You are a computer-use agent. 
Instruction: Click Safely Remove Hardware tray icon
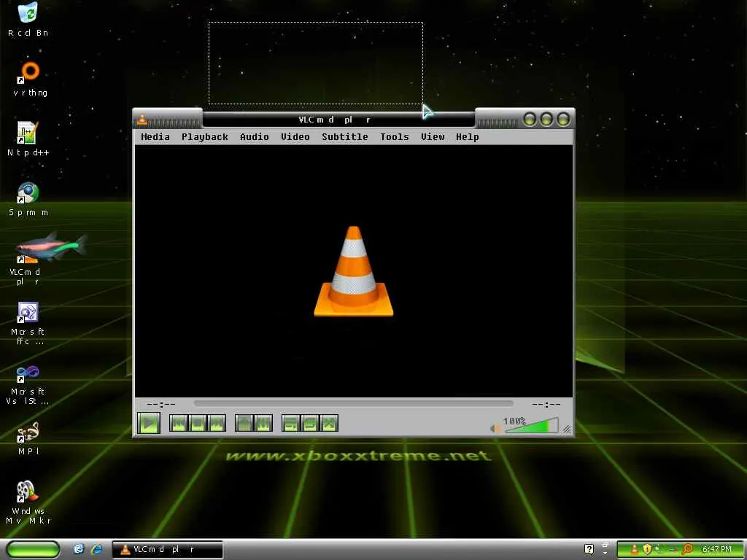659,549
